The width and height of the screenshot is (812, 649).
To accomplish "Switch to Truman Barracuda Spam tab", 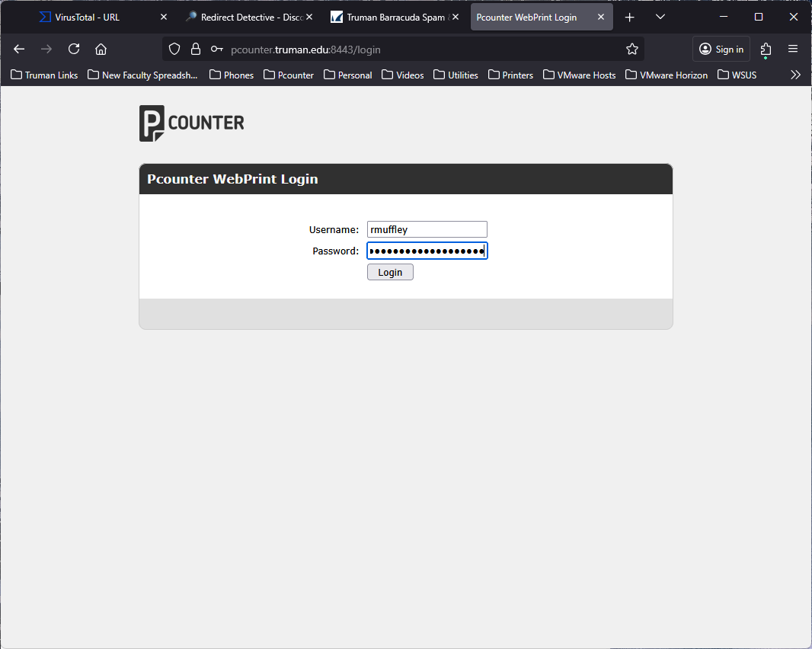I will click(395, 17).
